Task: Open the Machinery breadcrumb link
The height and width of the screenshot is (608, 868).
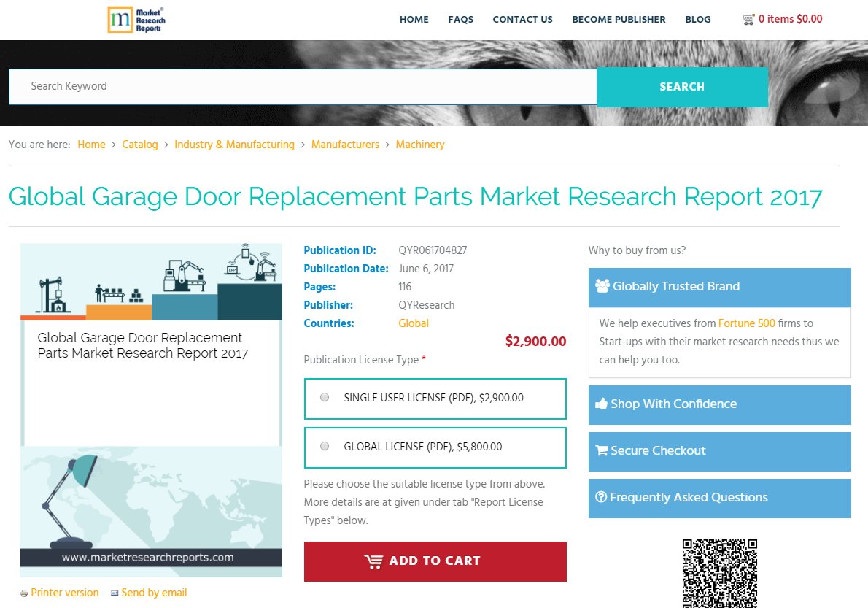Action: pos(419,145)
